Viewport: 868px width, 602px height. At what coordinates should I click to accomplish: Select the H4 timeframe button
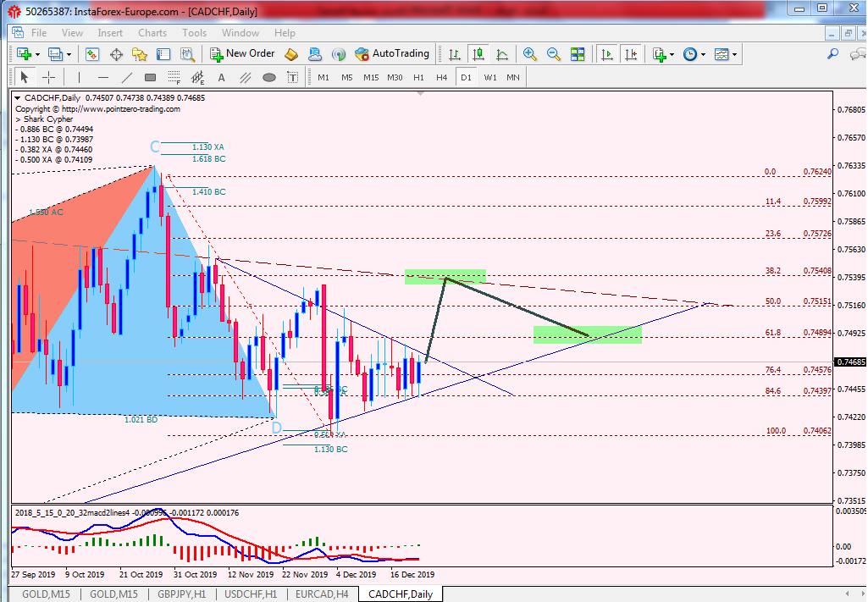click(441, 77)
